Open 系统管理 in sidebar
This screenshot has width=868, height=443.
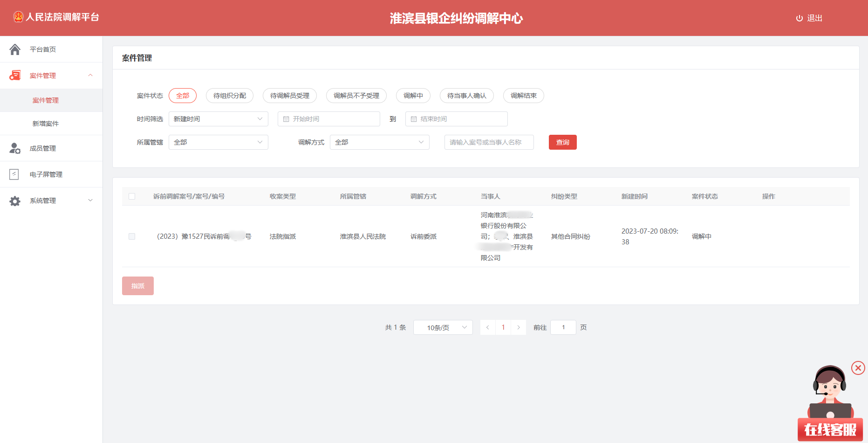51,201
